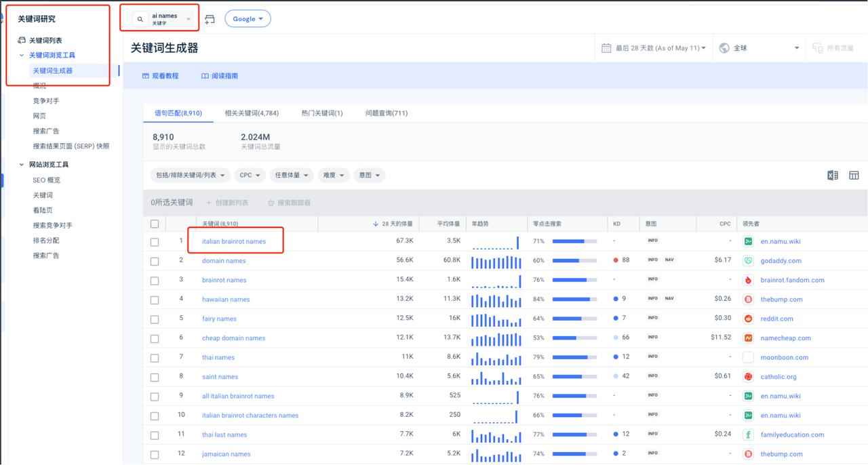Open the Google search engine dropdown

(248, 19)
